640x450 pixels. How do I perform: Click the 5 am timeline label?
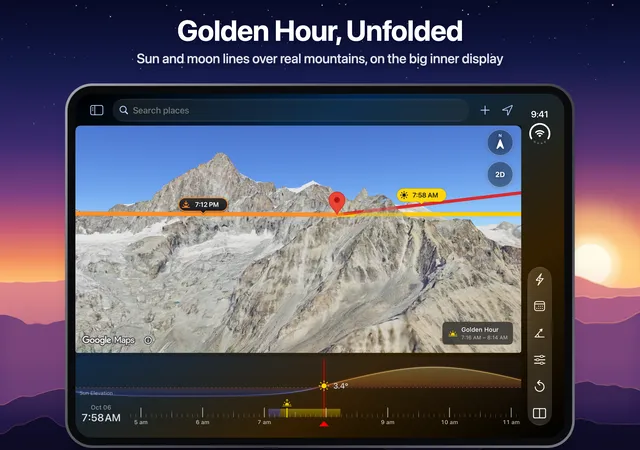click(141, 422)
